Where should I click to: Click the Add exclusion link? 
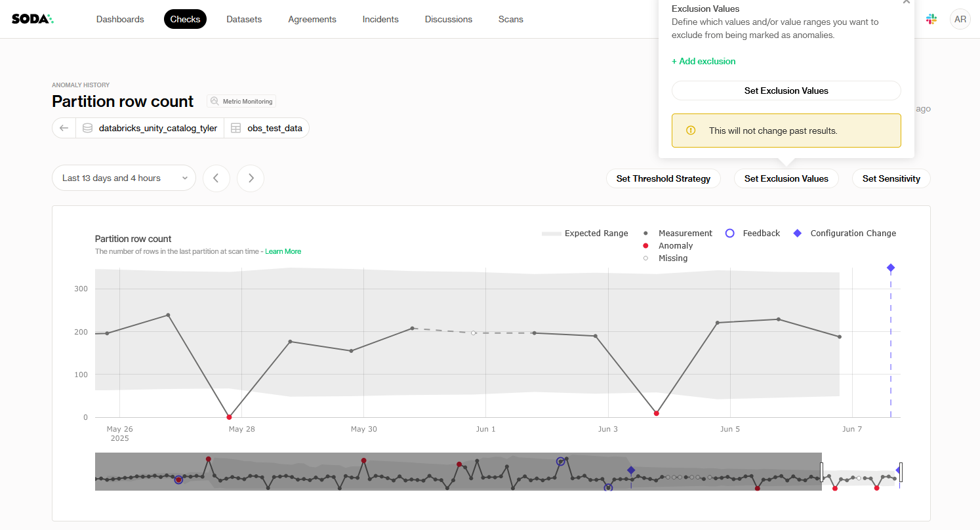703,61
